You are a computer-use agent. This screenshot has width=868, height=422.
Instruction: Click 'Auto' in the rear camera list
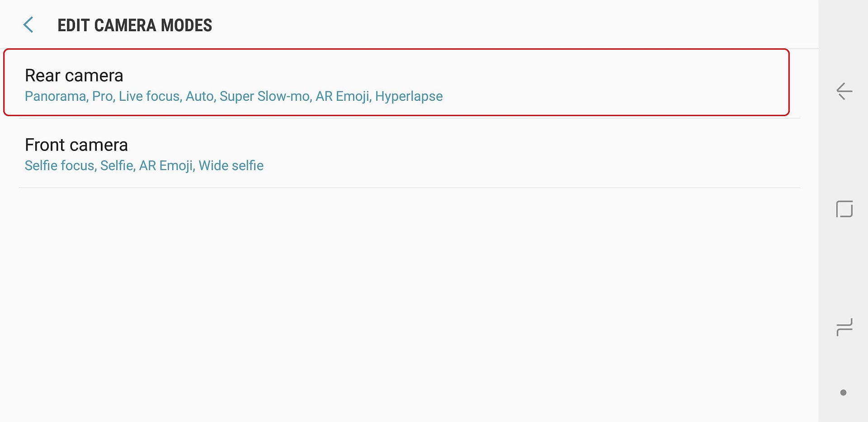[x=199, y=96]
